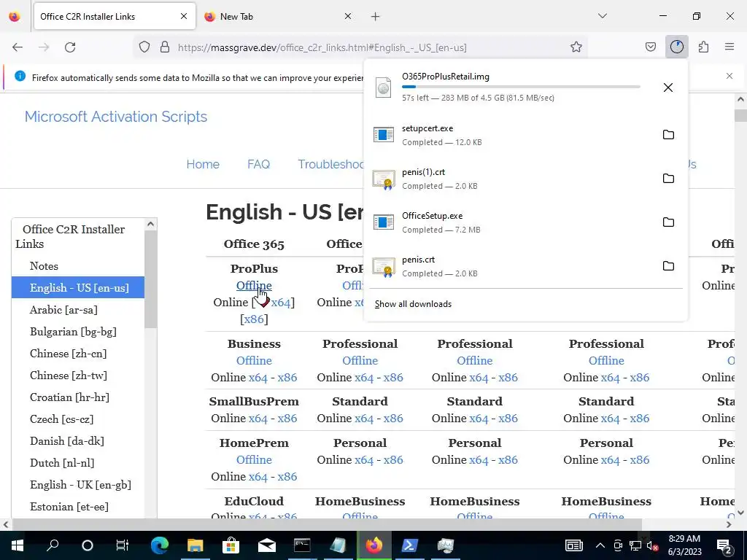Launch Microsoft Edge from taskbar
Image resolution: width=747 pixels, height=560 pixels.
pos(160,545)
